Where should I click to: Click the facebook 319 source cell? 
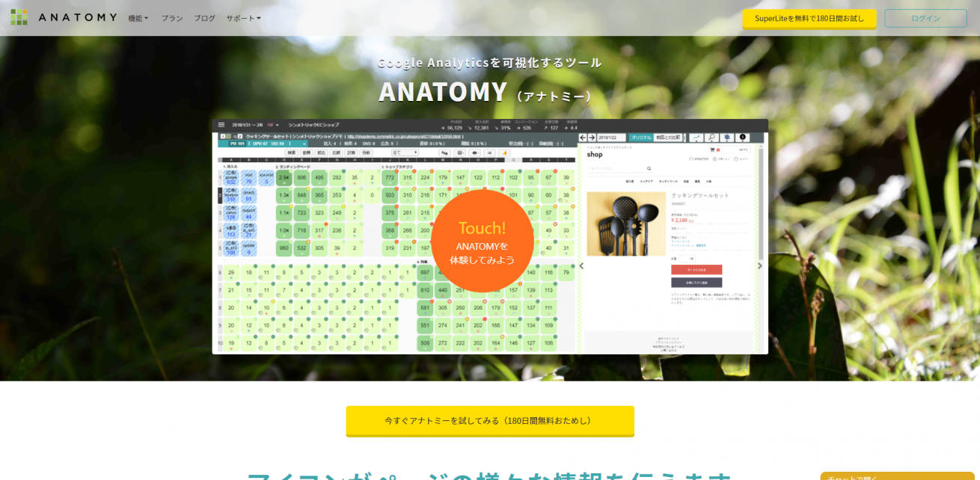230,195
